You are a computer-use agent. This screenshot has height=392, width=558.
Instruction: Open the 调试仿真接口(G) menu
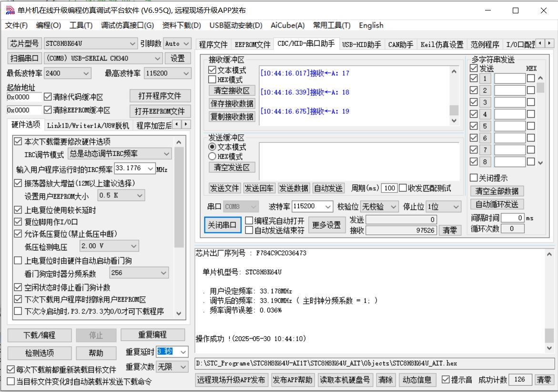[x=127, y=25]
